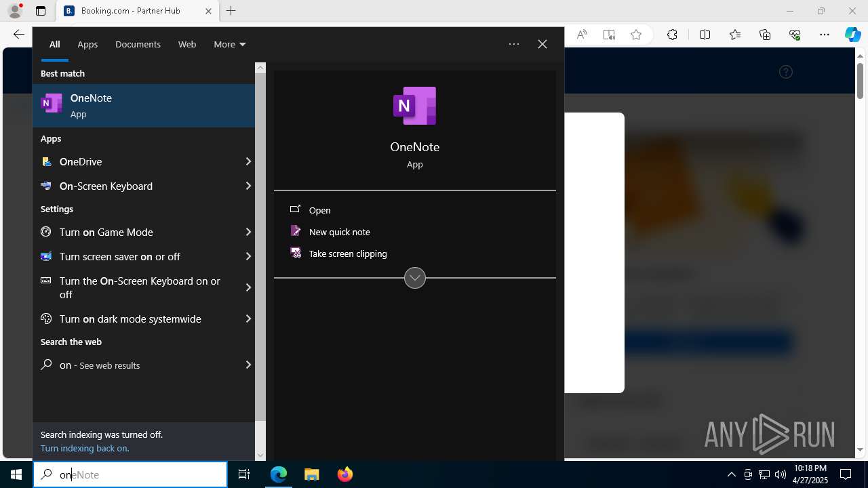
Task: Click the Open action icon
Action: (x=295, y=209)
